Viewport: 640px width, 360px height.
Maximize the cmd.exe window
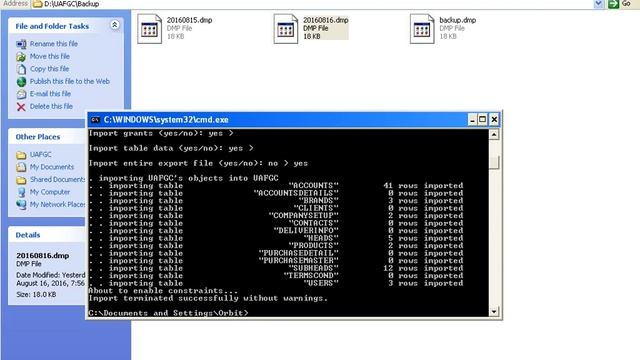pyautogui.click(x=482, y=120)
